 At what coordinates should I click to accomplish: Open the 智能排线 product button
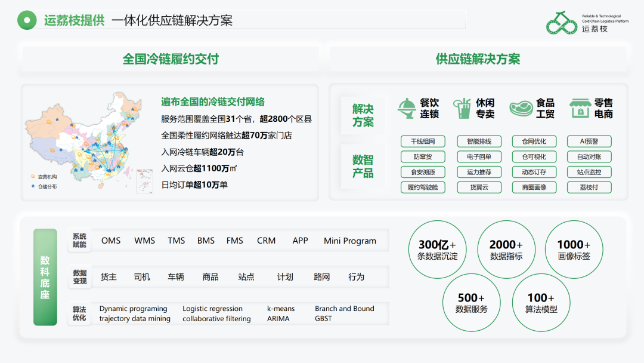click(x=479, y=141)
